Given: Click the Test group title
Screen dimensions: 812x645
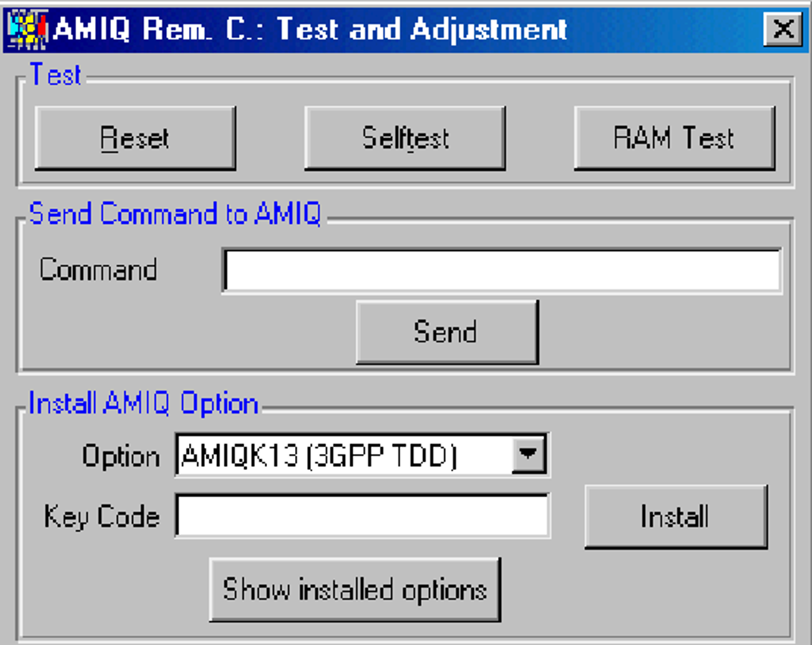Looking at the screenshot, I should point(55,75).
